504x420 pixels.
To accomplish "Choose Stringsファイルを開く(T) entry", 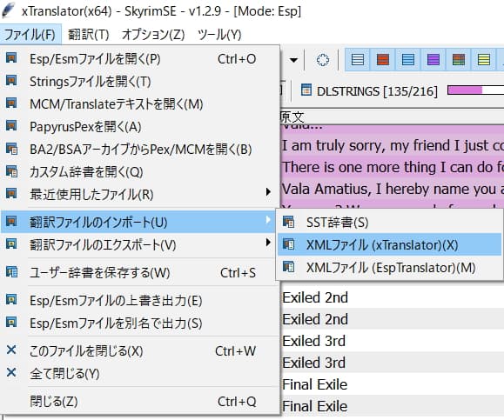I will pos(140,82).
